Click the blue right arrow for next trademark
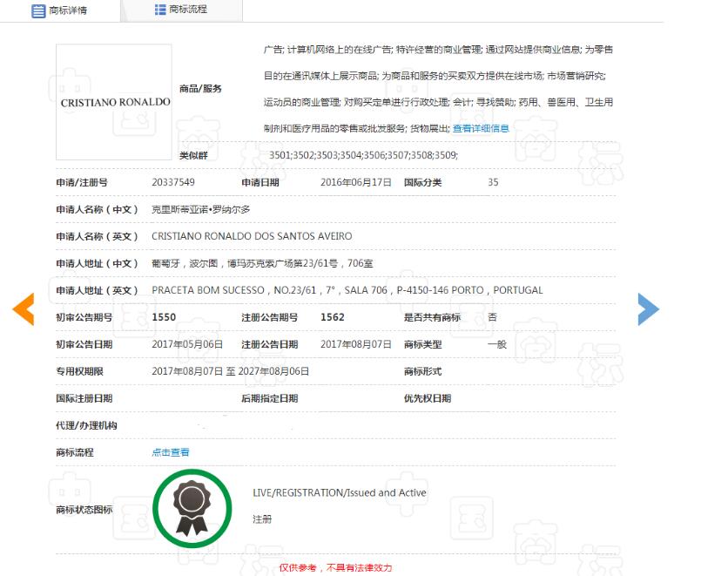 point(648,308)
